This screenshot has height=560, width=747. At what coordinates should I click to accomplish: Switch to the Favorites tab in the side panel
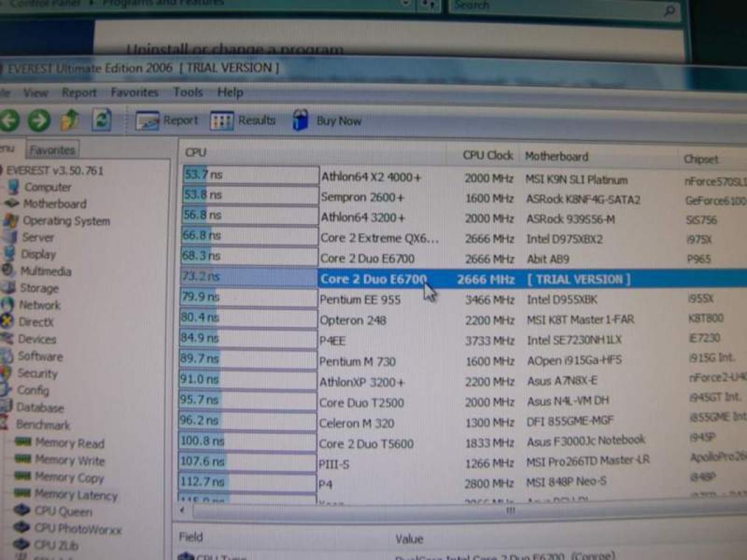point(52,150)
